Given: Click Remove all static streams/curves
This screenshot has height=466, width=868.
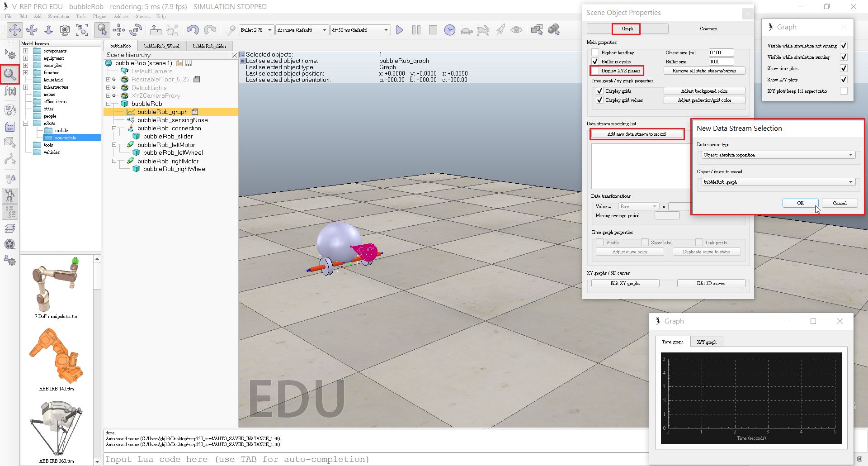Looking at the screenshot, I should [704, 71].
